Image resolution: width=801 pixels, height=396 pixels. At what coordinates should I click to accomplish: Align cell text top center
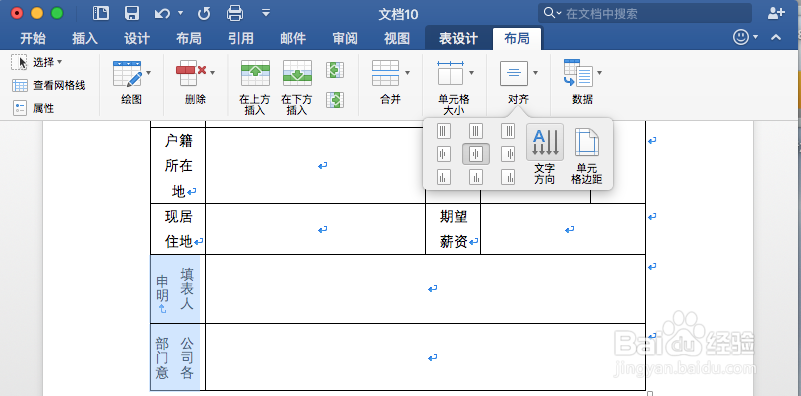click(x=476, y=131)
